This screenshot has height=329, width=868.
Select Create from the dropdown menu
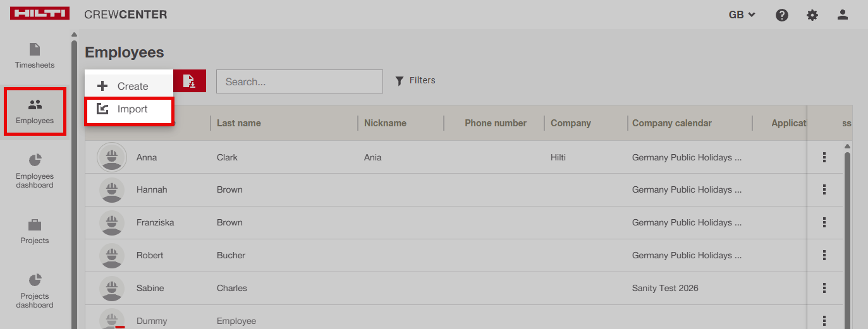tap(129, 86)
